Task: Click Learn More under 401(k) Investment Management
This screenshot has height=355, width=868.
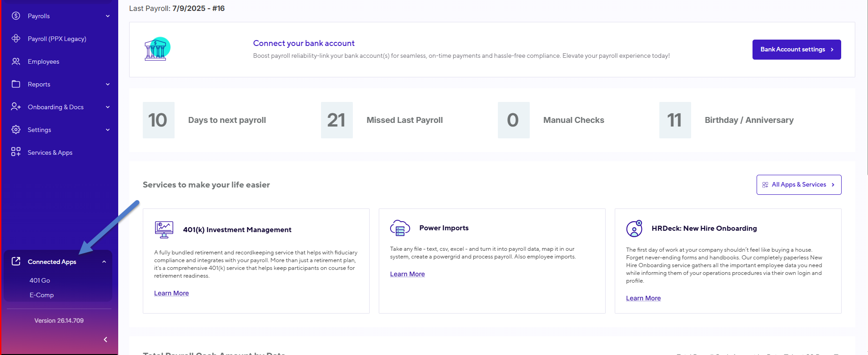Action: point(171,293)
